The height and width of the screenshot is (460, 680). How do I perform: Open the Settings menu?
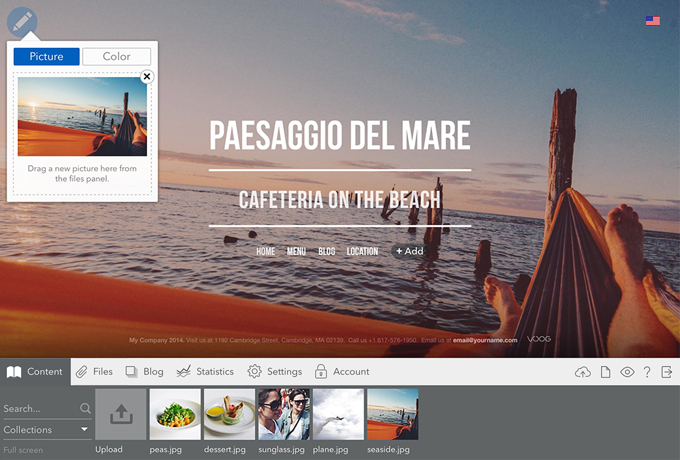tap(274, 372)
